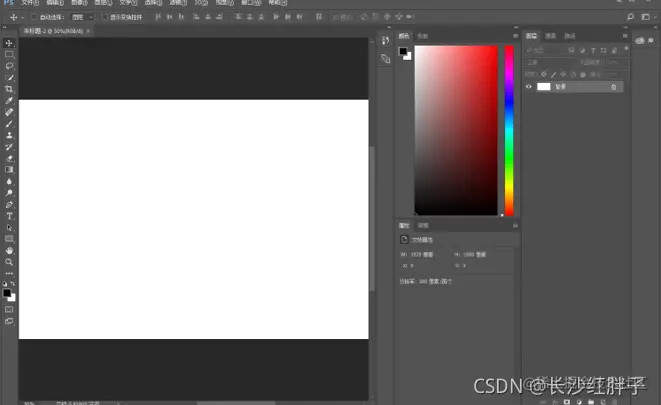Open the Edit menu

coord(55,3)
